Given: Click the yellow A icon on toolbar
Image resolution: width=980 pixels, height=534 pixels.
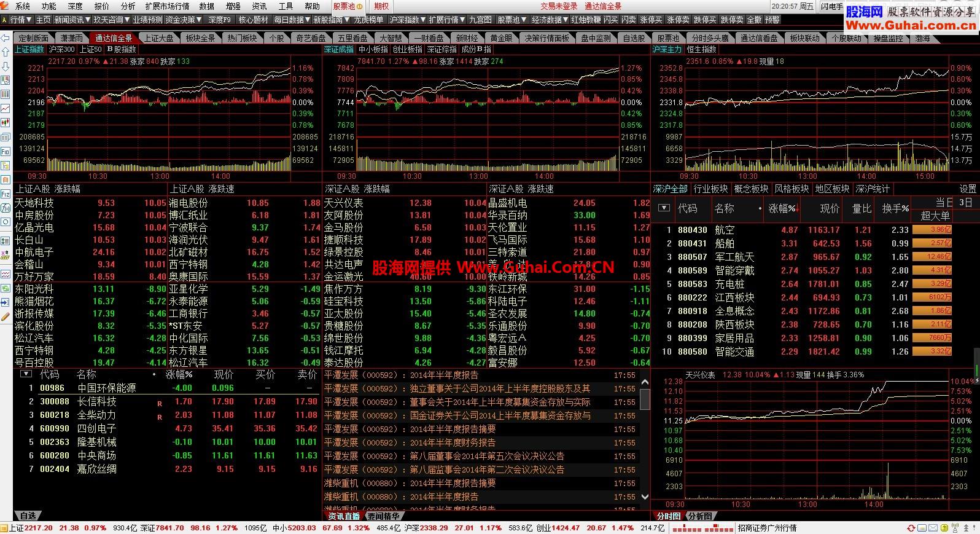Looking at the screenshot, I should (x=4, y=20).
